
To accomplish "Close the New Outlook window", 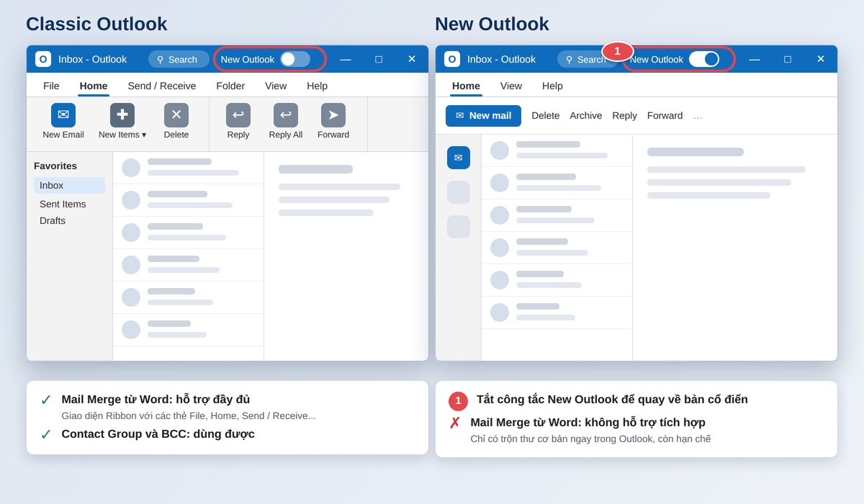I will [821, 59].
